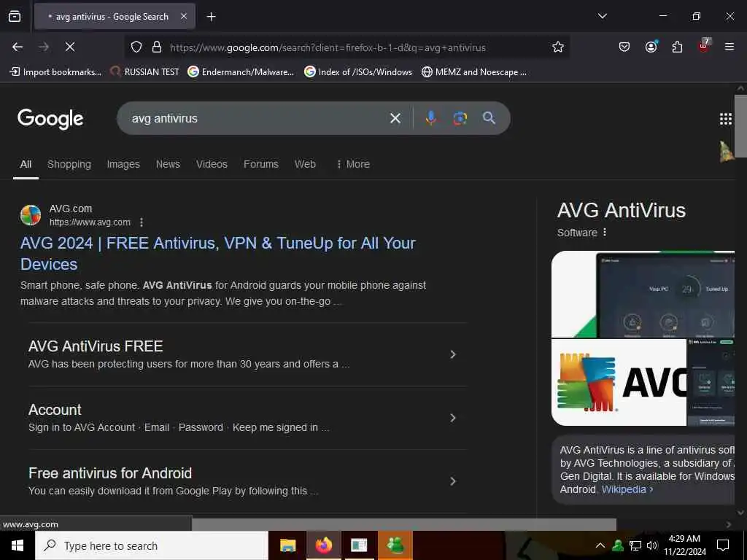Switch to the News tab

coord(169,164)
